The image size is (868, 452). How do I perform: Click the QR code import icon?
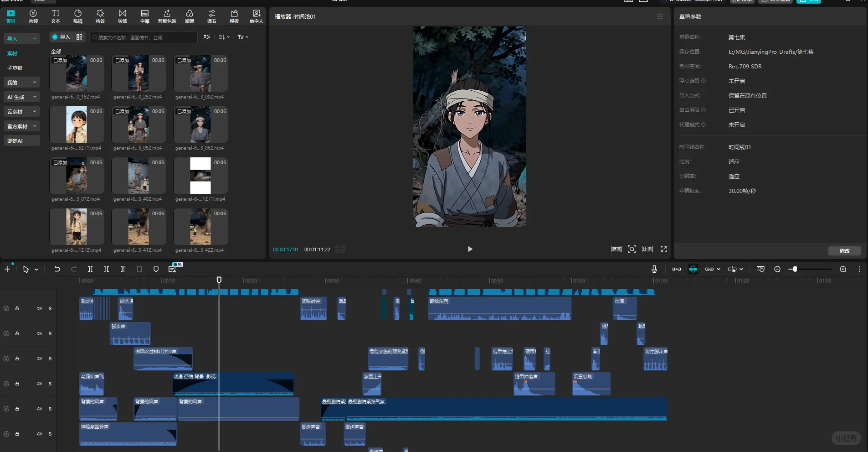point(79,37)
